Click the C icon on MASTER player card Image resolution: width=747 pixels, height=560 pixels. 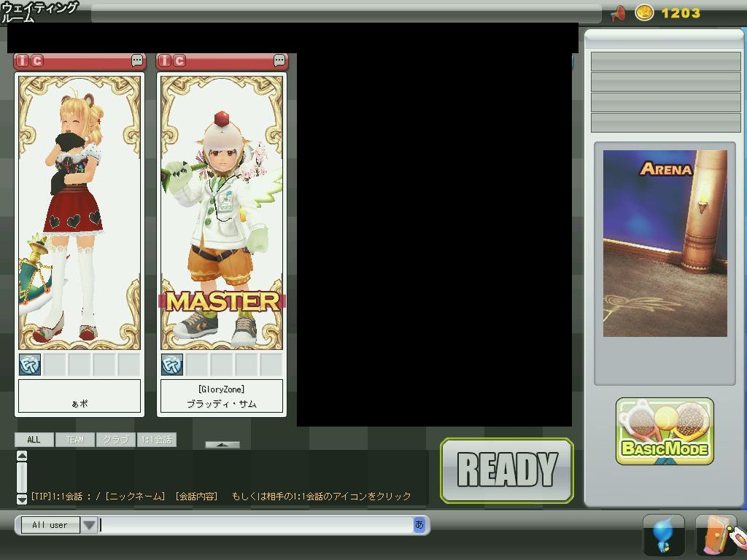coord(179,61)
